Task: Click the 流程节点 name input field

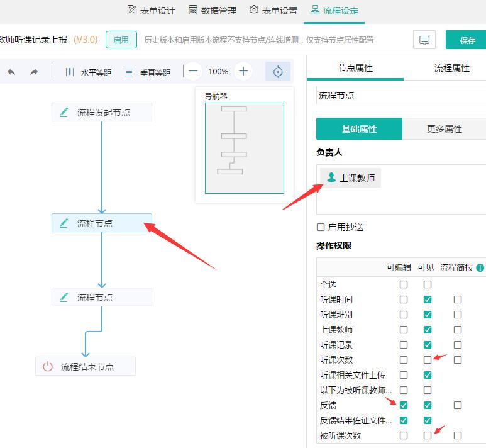Action: (401, 96)
